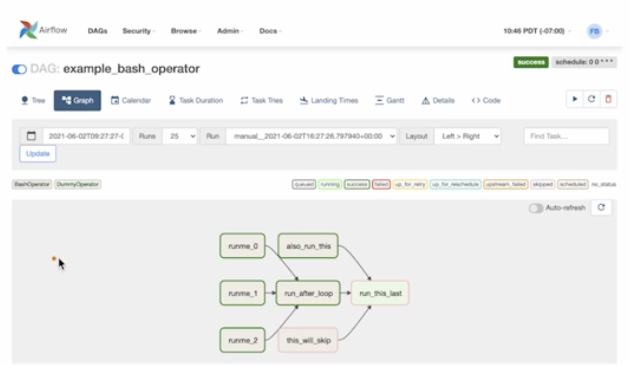The width and height of the screenshot is (630, 366).
Task: Open the Code tab
Action: click(x=486, y=100)
